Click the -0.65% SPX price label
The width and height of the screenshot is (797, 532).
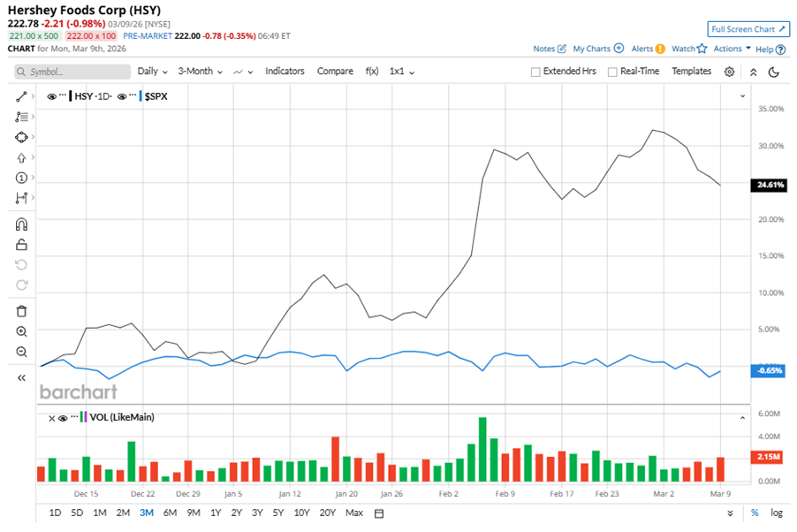pyautogui.click(x=769, y=371)
